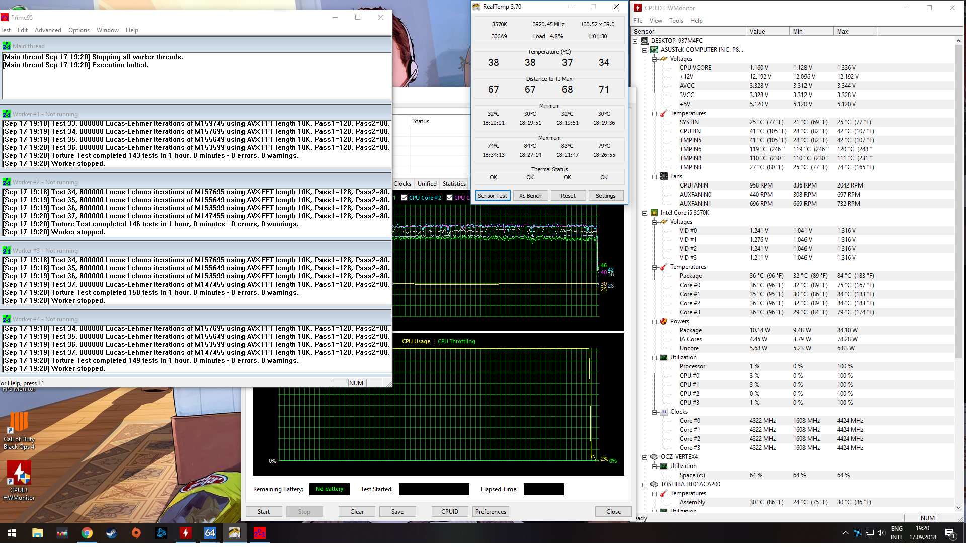Click the HWMonitor vertical scrollbar down arrow

pyautogui.click(x=958, y=508)
